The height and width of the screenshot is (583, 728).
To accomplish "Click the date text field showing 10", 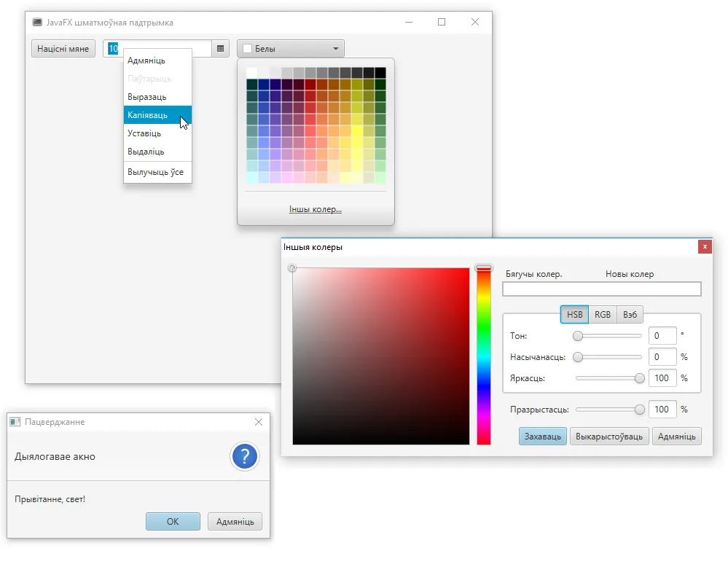I will coord(157,49).
